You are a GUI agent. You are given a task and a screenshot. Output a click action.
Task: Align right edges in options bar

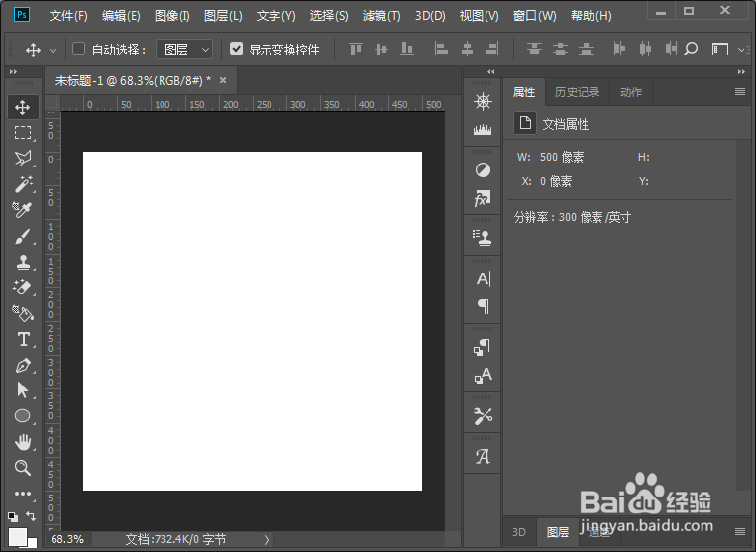(x=492, y=49)
